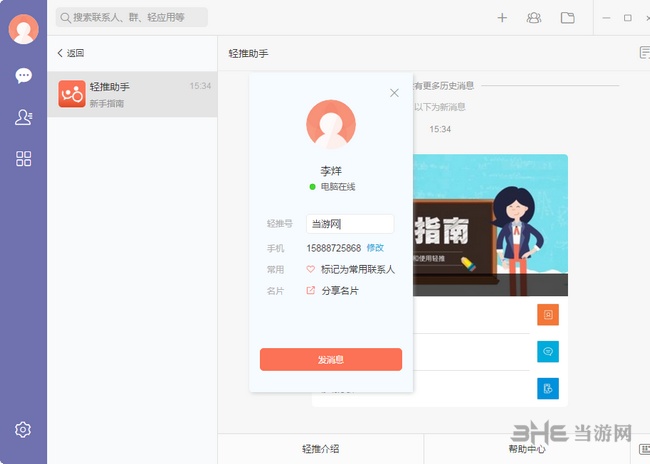This screenshot has height=464, width=650.
Task: Click the large profile avatar in the card
Action: point(331,124)
